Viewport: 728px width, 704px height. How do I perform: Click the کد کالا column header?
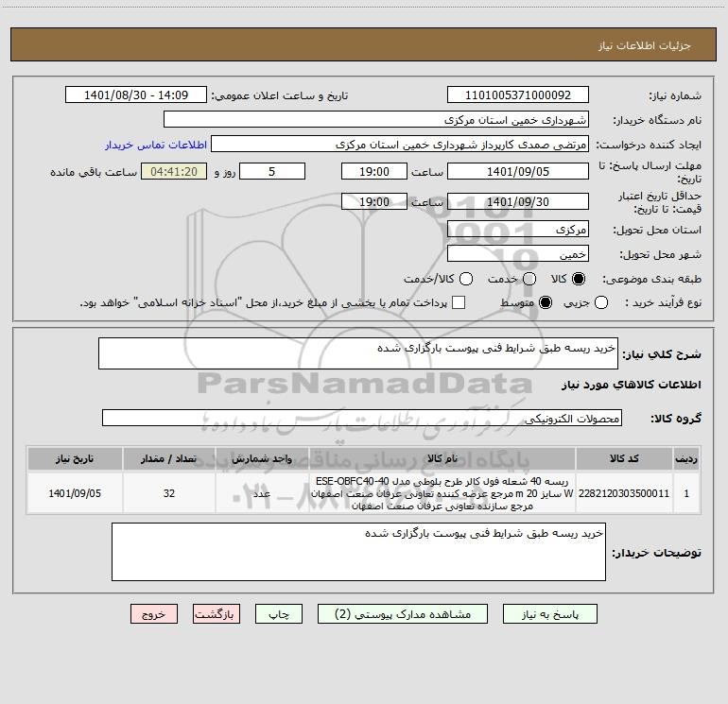(624, 458)
